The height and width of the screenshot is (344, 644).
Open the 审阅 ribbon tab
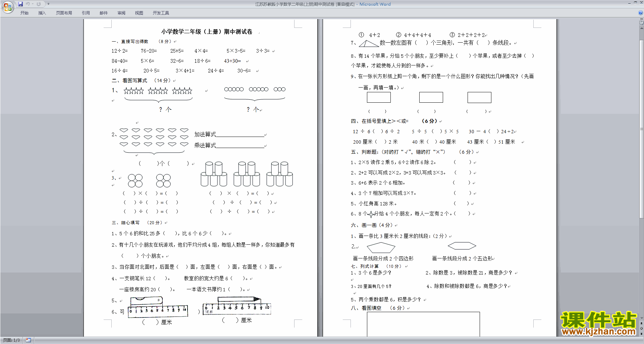point(121,13)
